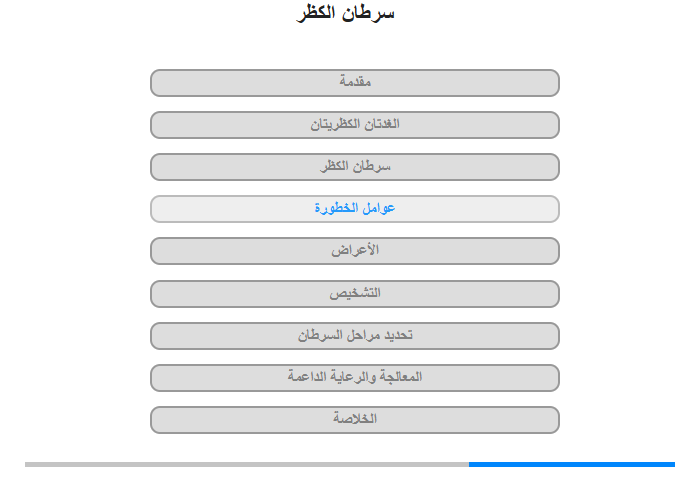Select the supportive care topic entry
This screenshot has height=480, width=700.
pos(354,377)
